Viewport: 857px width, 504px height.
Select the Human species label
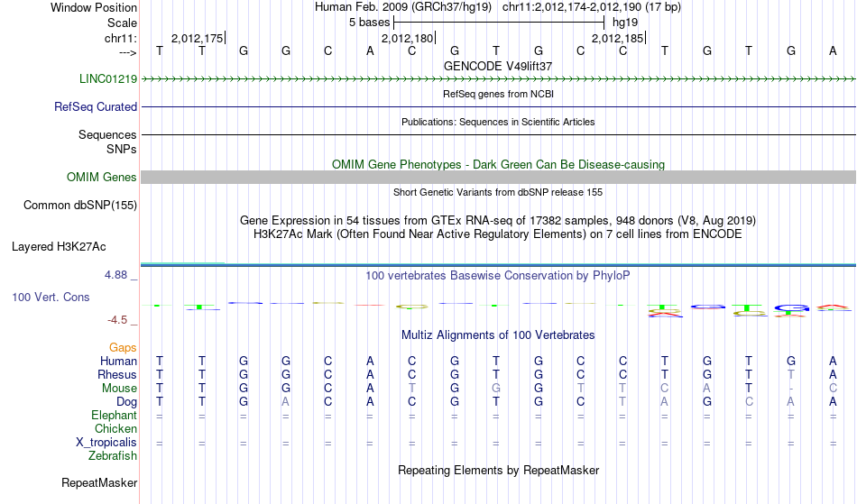(118, 361)
